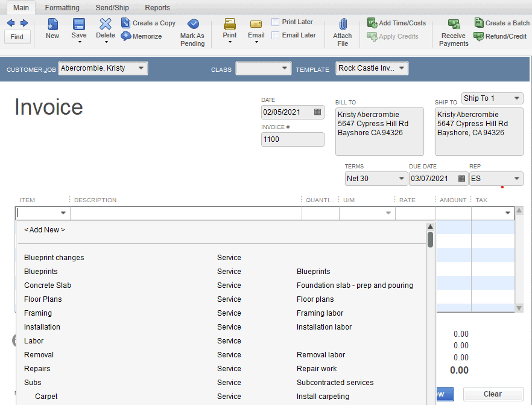This screenshot has width=532, height=405.
Task: Switch to Send/Ship tab
Action: click(112, 8)
